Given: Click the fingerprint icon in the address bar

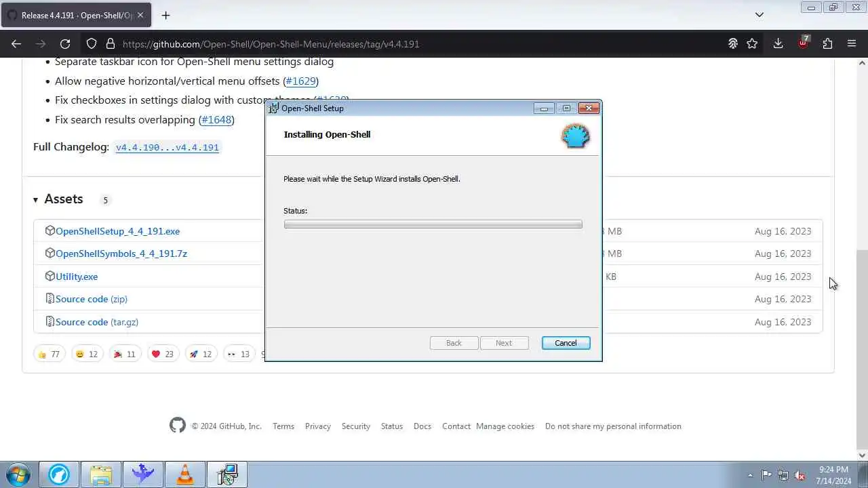Looking at the screenshot, I should (x=733, y=43).
